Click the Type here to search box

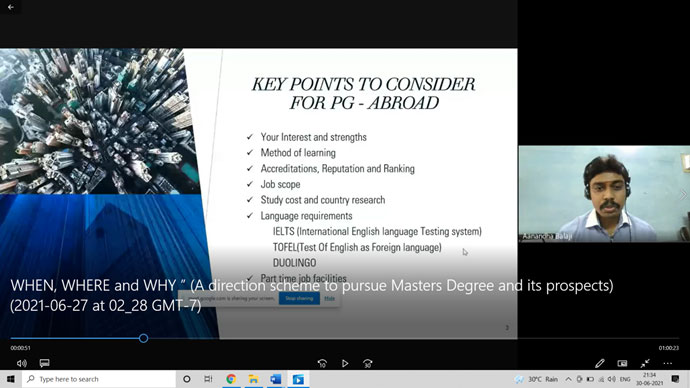tap(99, 379)
